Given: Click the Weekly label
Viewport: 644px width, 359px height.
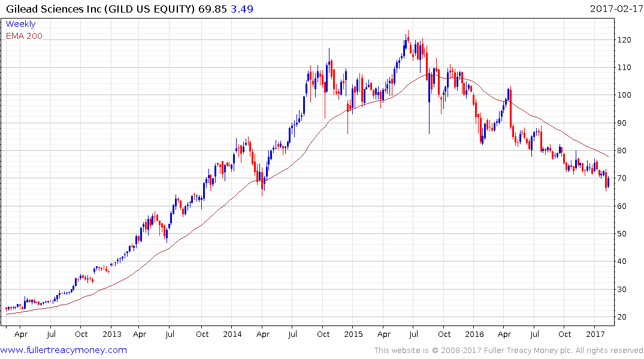Looking at the screenshot, I should pyautogui.click(x=20, y=24).
